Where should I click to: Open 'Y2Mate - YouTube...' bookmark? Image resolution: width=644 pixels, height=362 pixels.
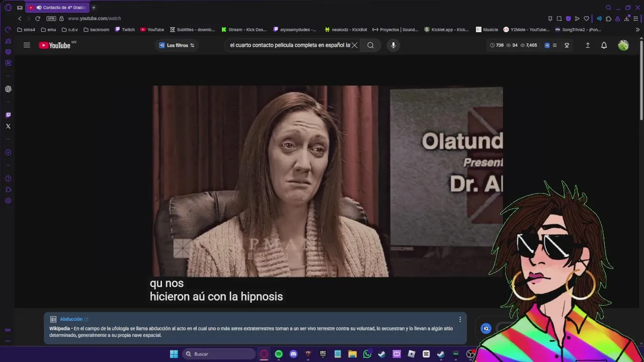(526, 30)
